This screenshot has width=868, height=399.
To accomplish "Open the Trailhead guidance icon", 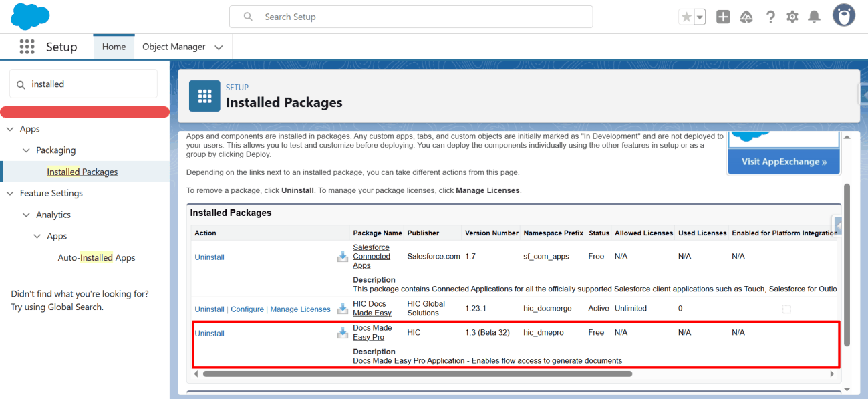I will point(747,17).
